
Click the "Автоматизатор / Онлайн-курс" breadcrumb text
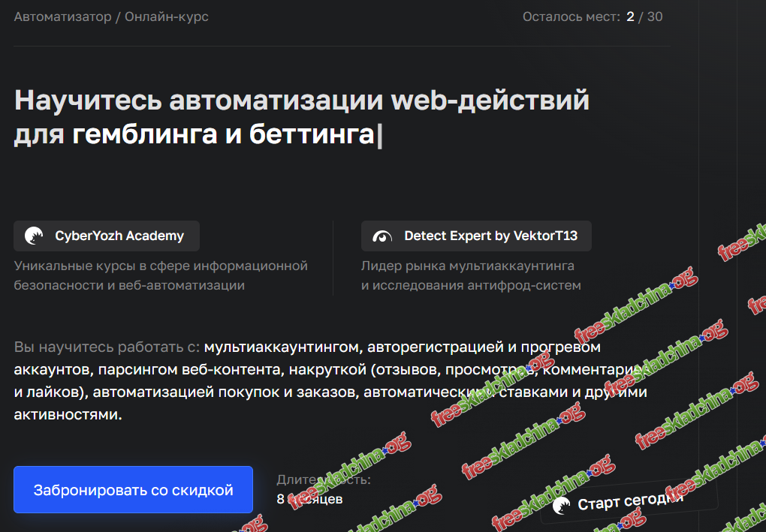click(x=111, y=17)
